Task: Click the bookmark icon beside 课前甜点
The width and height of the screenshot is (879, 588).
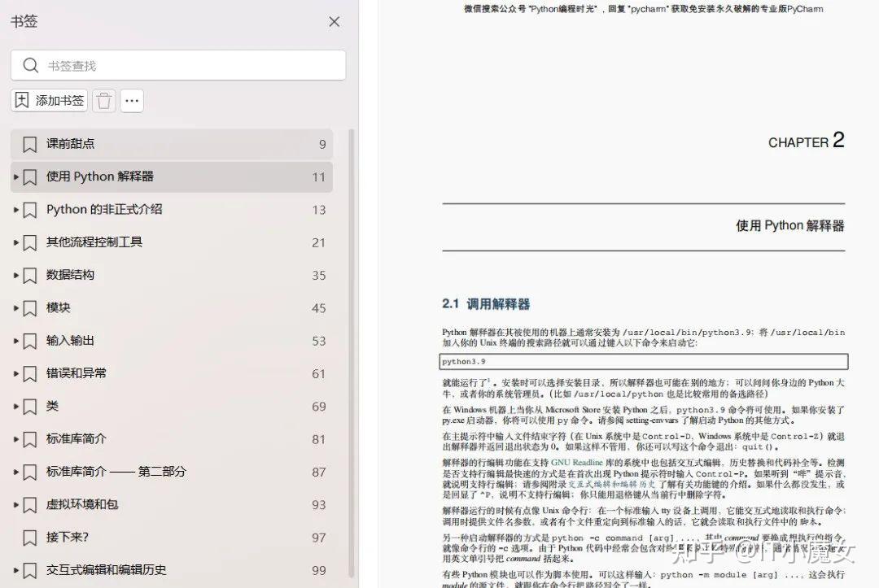Action: tap(29, 144)
